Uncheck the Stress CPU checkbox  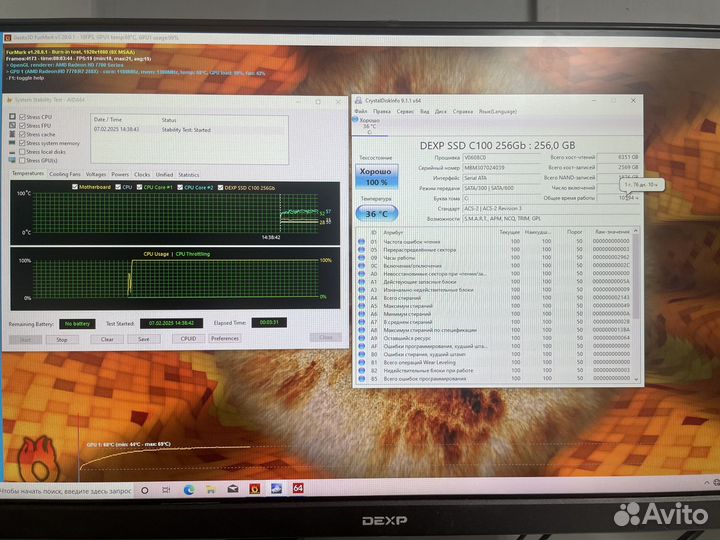coord(22,117)
